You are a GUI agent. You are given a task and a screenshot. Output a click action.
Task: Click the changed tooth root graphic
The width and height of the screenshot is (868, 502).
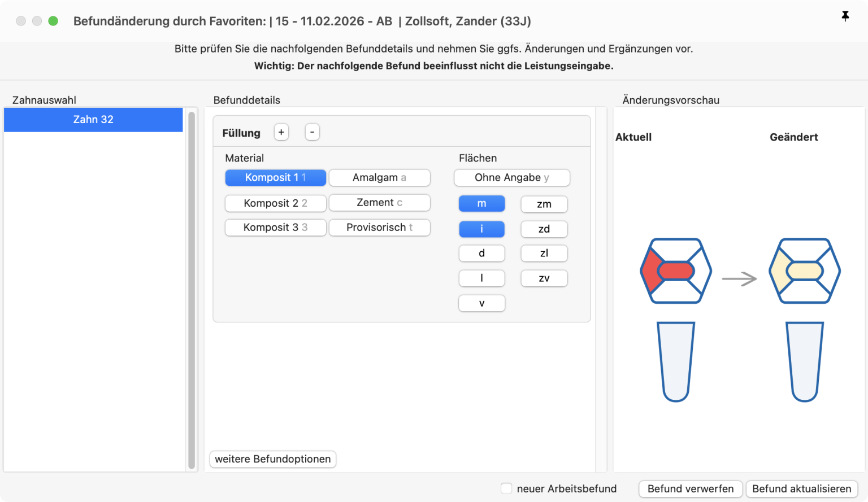tap(804, 361)
